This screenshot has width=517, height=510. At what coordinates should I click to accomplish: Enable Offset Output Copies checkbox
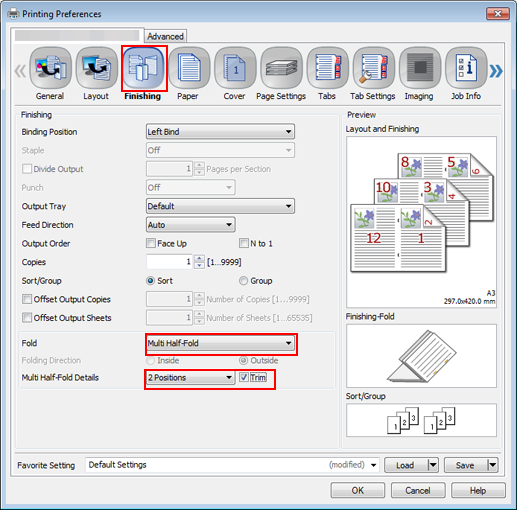pyautogui.click(x=27, y=299)
